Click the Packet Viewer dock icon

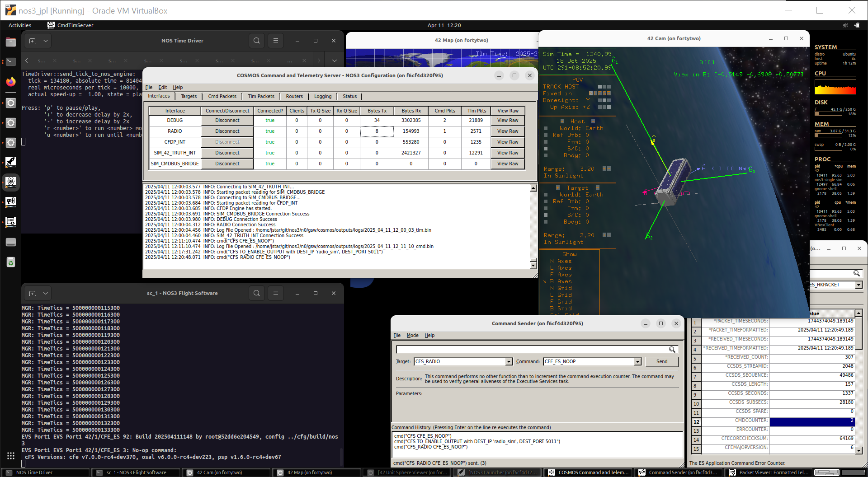tap(11, 222)
